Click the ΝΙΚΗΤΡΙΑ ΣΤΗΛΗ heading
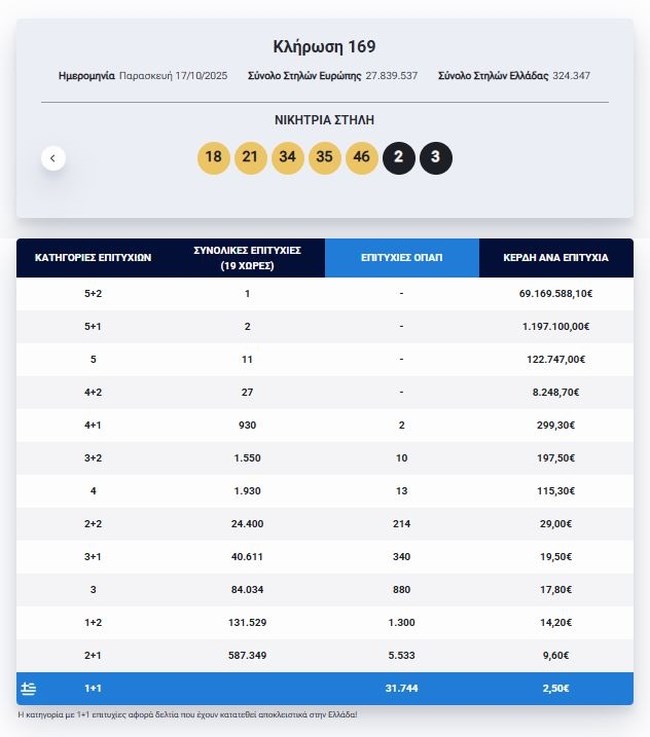 [x=324, y=120]
